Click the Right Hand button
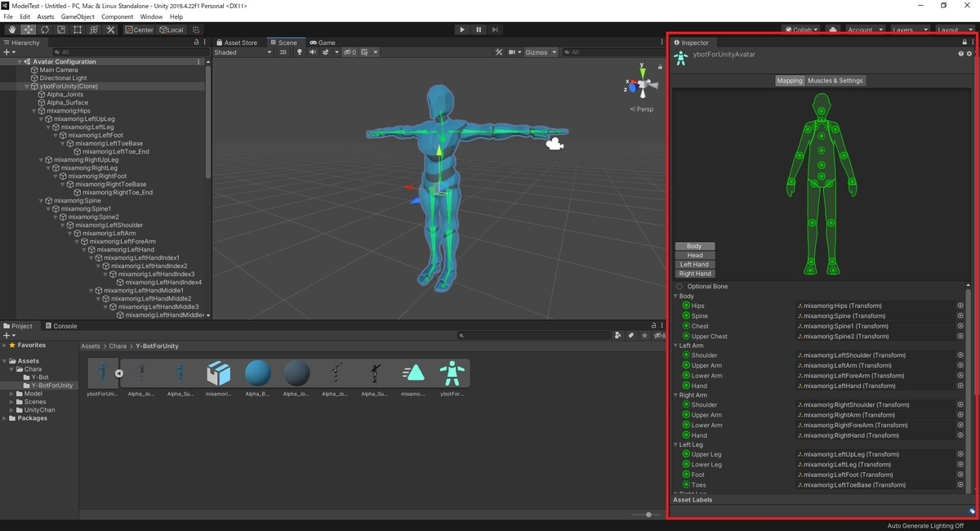Screen dimensions: 980x531 coord(694,274)
